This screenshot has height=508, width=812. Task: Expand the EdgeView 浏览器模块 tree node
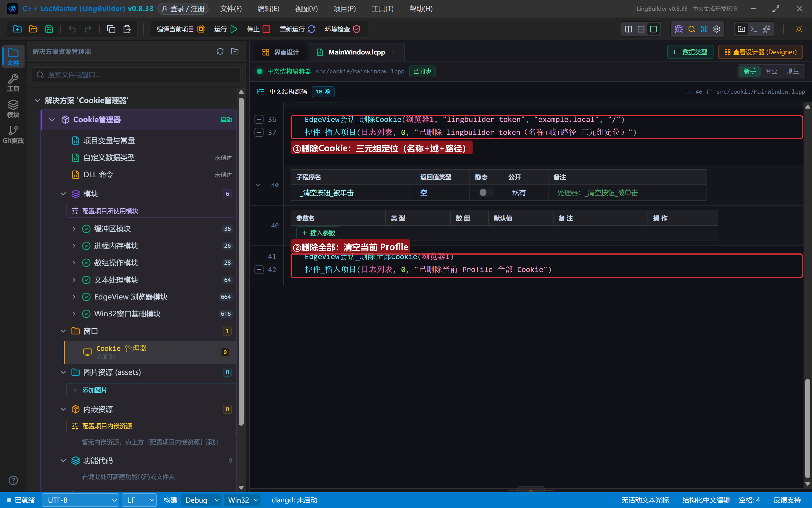(74, 297)
